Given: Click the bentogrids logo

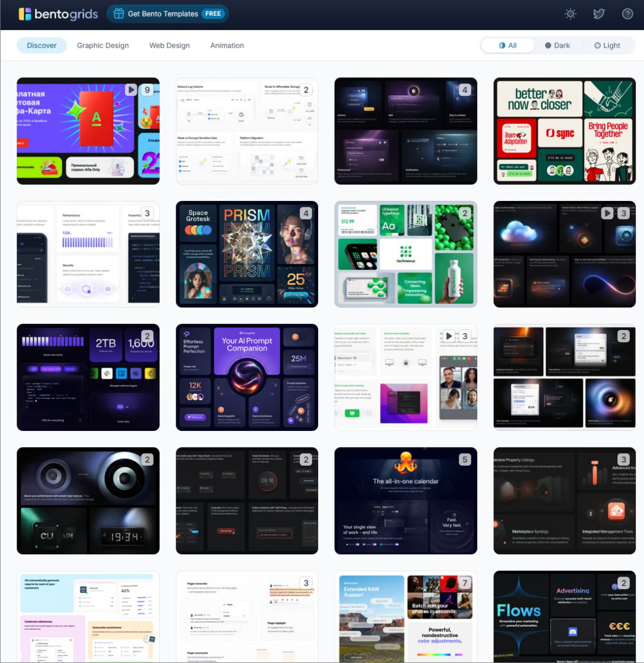Looking at the screenshot, I should click(58, 14).
